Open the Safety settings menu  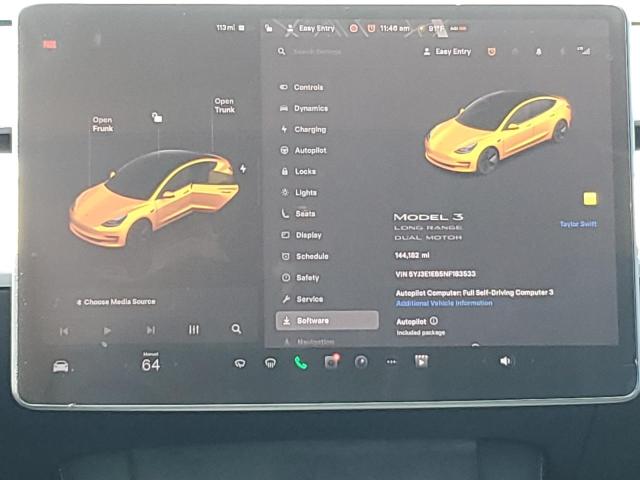coord(300,278)
